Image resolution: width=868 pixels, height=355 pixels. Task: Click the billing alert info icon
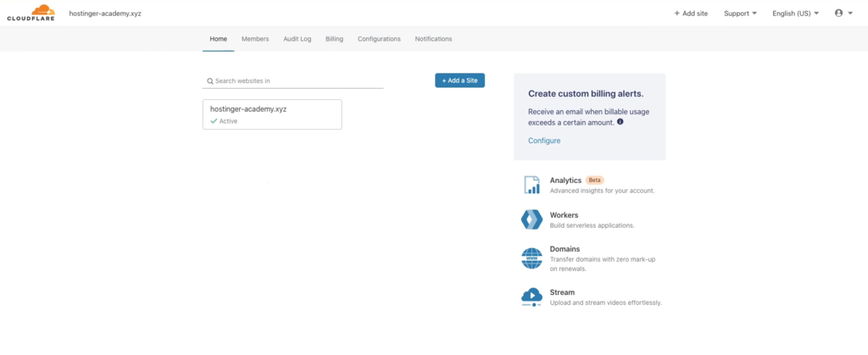(x=620, y=122)
